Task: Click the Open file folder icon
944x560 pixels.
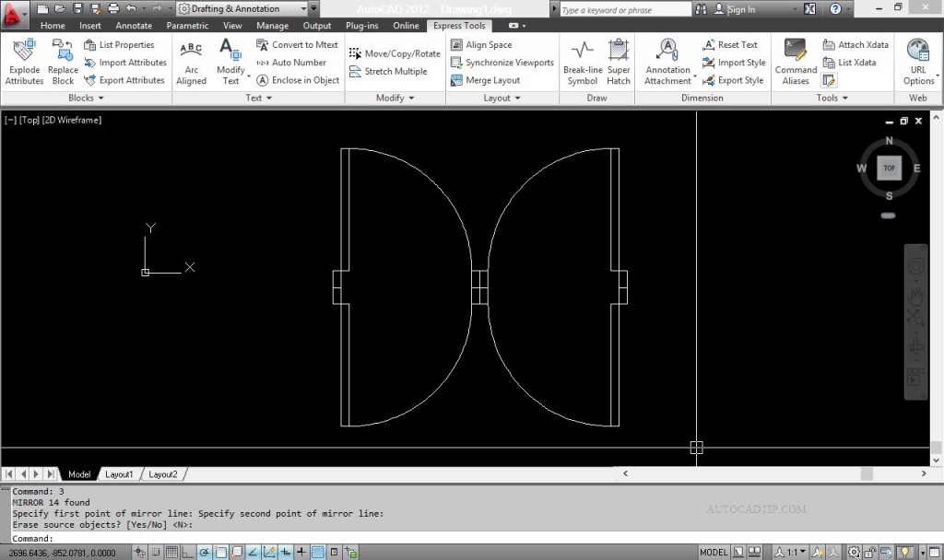Action: click(60, 8)
